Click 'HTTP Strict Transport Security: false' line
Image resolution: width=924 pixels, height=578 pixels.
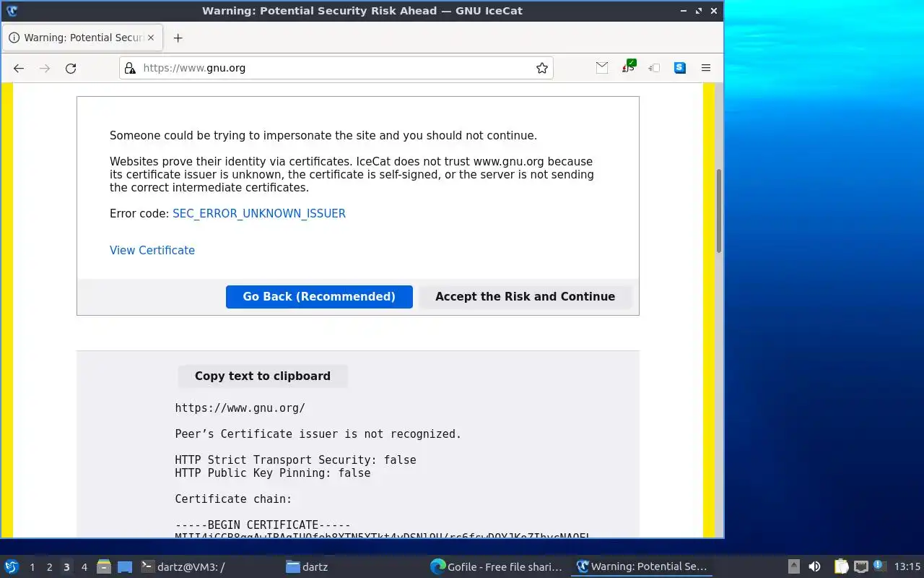click(x=296, y=460)
